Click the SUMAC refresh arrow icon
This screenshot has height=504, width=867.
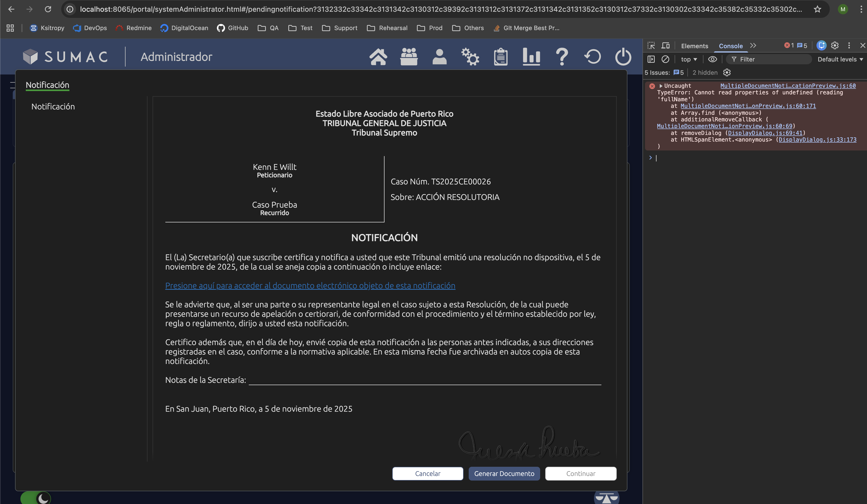tap(592, 57)
